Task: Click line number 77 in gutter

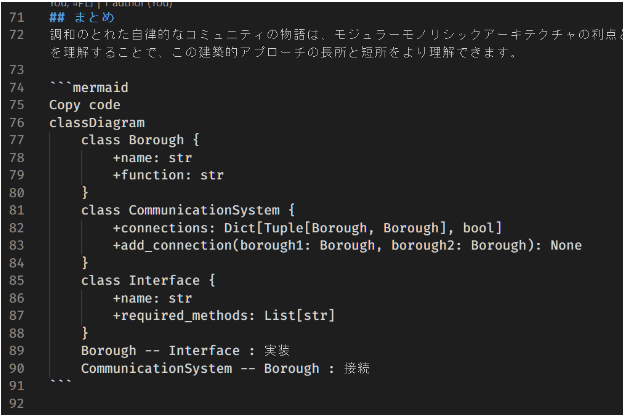Action: click(x=15, y=140)
